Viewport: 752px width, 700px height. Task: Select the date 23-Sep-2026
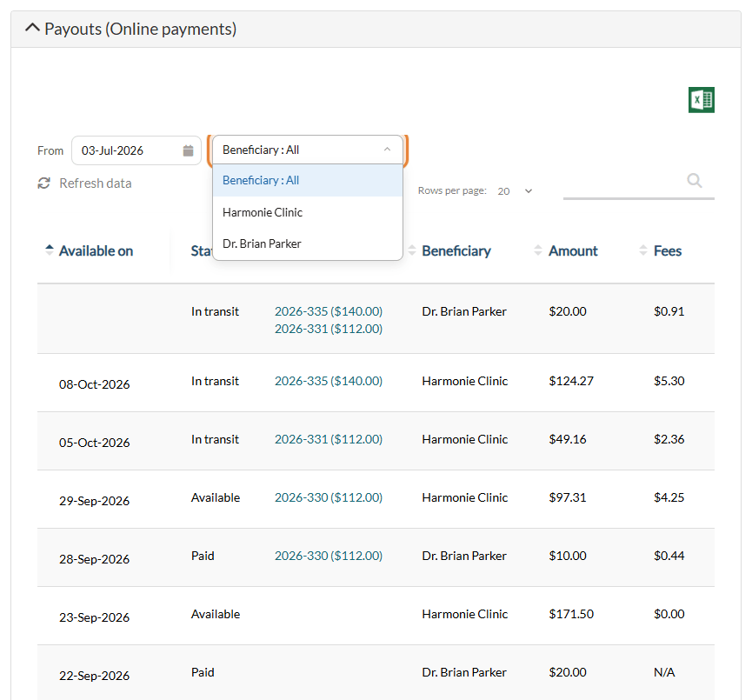95,617
